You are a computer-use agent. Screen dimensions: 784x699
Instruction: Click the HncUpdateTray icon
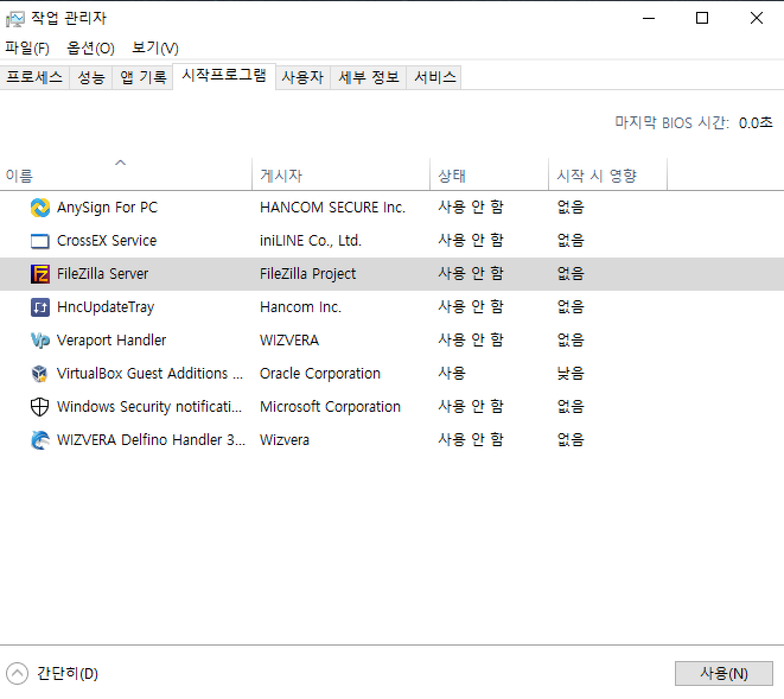pos(40,307)
